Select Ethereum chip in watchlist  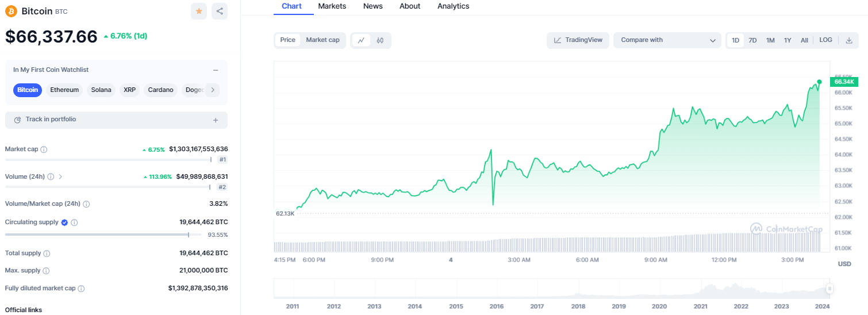click(64, 90)
